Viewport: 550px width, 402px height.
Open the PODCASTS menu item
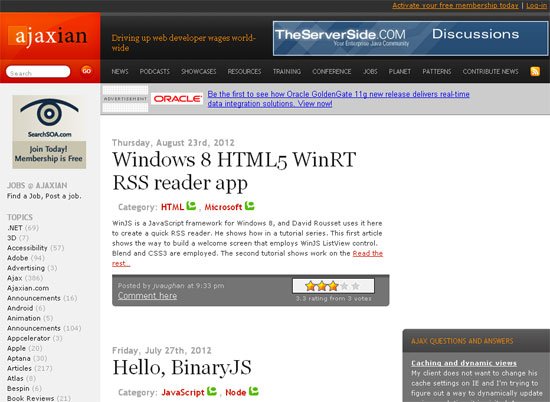155,72
